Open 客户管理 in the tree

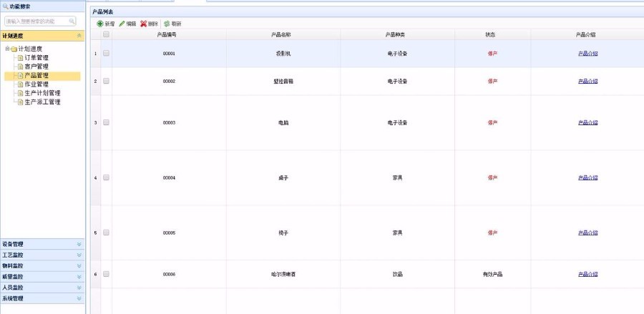36,67
